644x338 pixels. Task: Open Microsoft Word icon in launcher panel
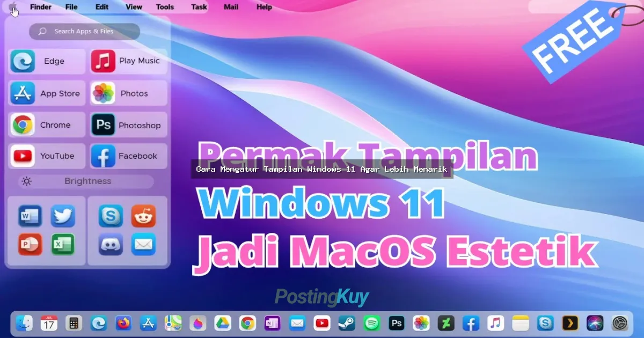[x=30, y=216]
